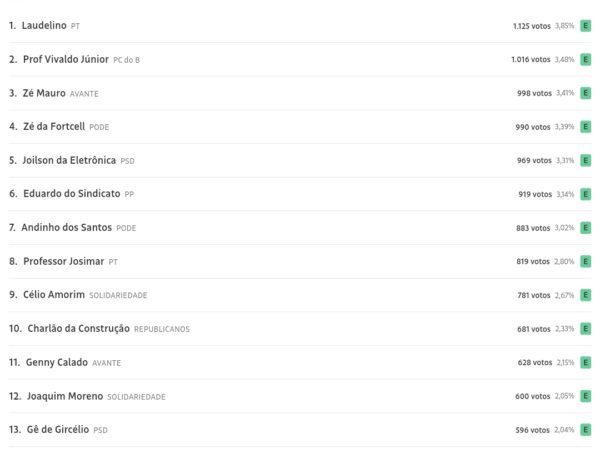Click the E icon beside Andinho dos Santos
This screenshot has height=454, width=600.
tap(585, 228)
